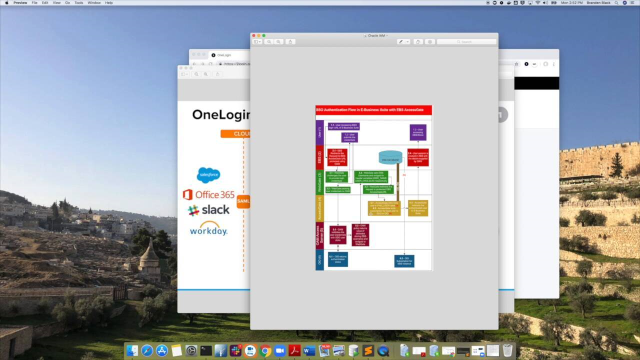Open the sidebar view menu in Oracle IAM window

257,42
